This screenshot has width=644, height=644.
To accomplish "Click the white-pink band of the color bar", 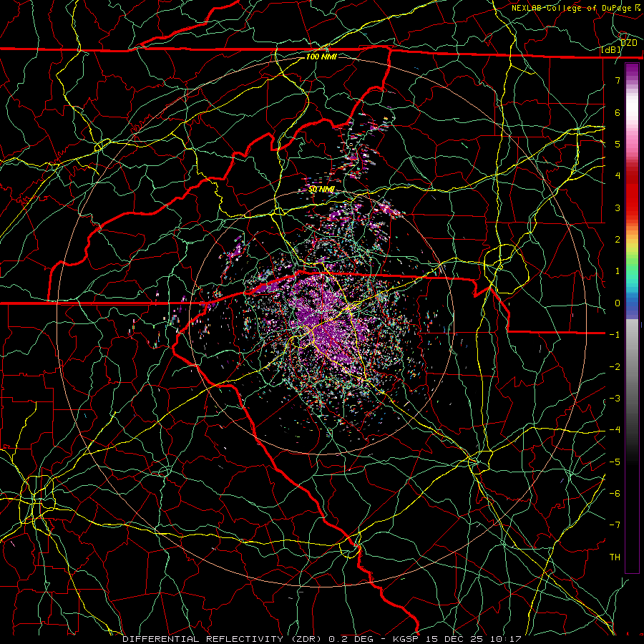I will click(632, 119).
